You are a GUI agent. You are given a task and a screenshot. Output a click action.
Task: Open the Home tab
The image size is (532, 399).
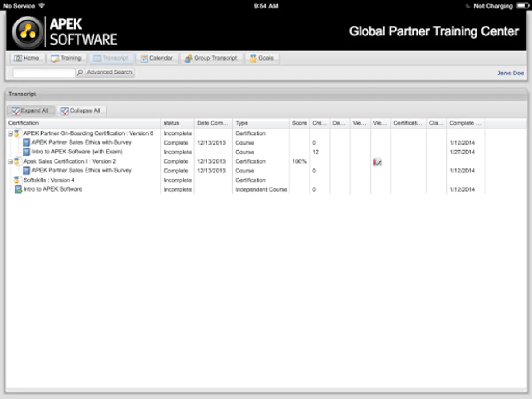click(27, 58)
